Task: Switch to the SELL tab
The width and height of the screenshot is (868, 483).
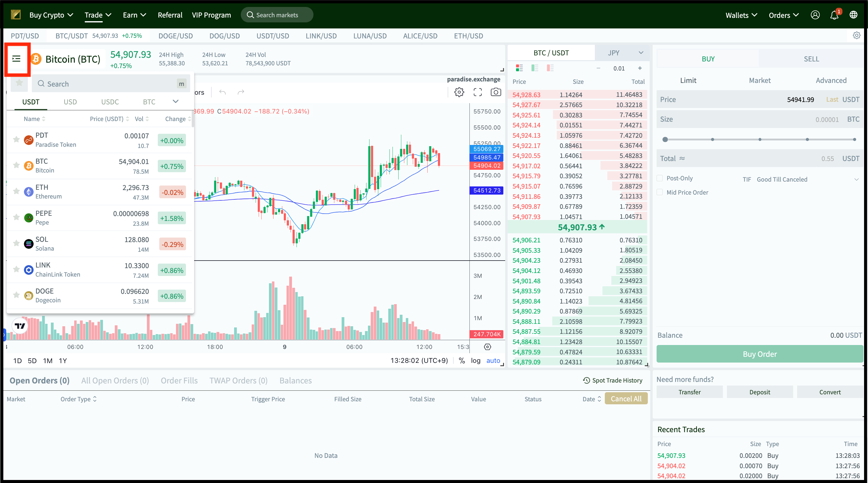Action: click(x=811, y=59)
